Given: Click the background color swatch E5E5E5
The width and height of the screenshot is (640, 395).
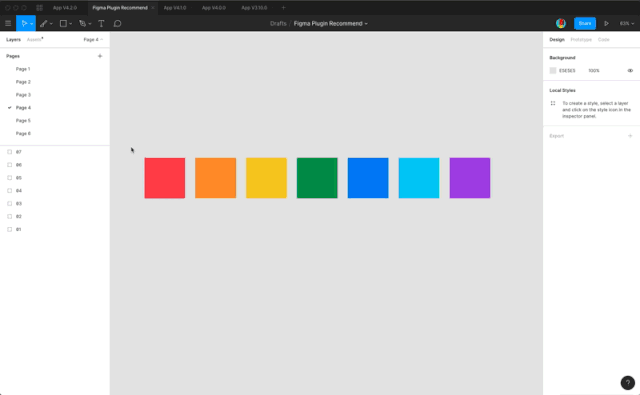Looking at the screenshot, I should click(553, 71).
